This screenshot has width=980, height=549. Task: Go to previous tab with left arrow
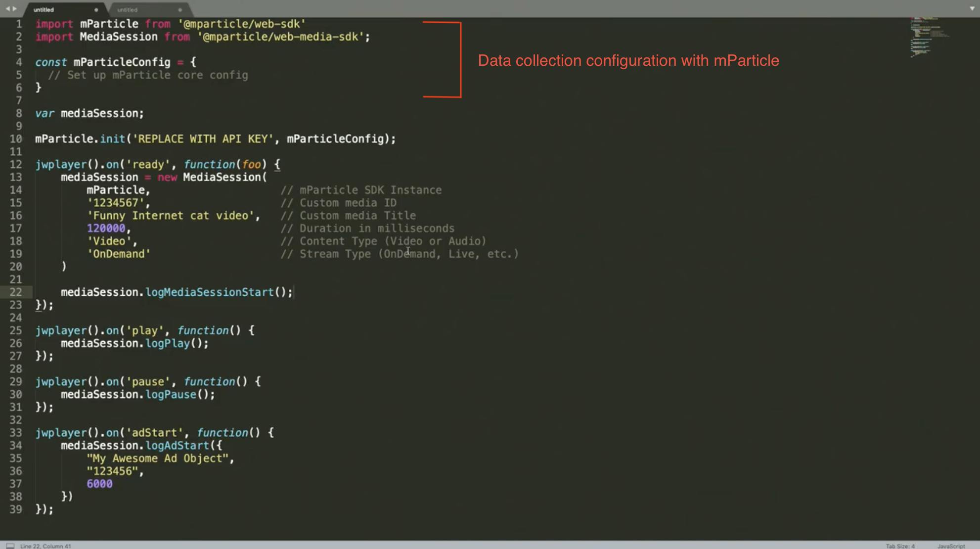(x=8, y=9)
